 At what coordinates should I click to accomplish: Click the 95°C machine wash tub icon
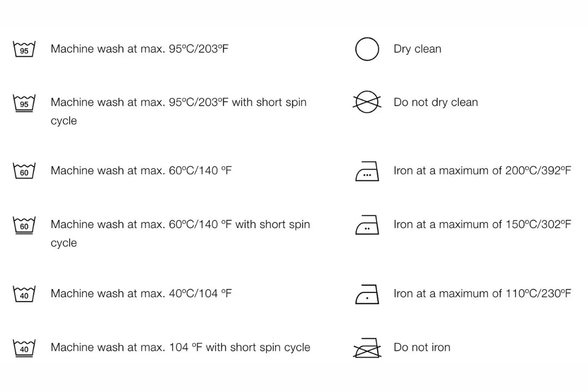coord(24,49)
